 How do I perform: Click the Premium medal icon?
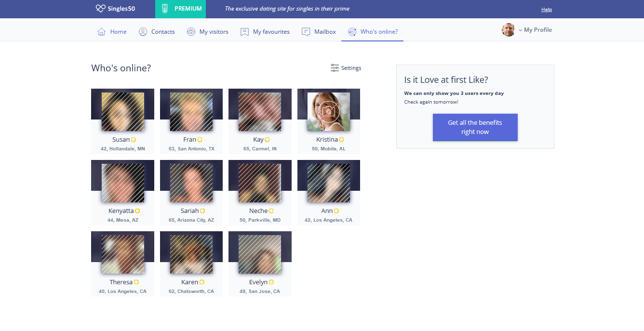165,9
